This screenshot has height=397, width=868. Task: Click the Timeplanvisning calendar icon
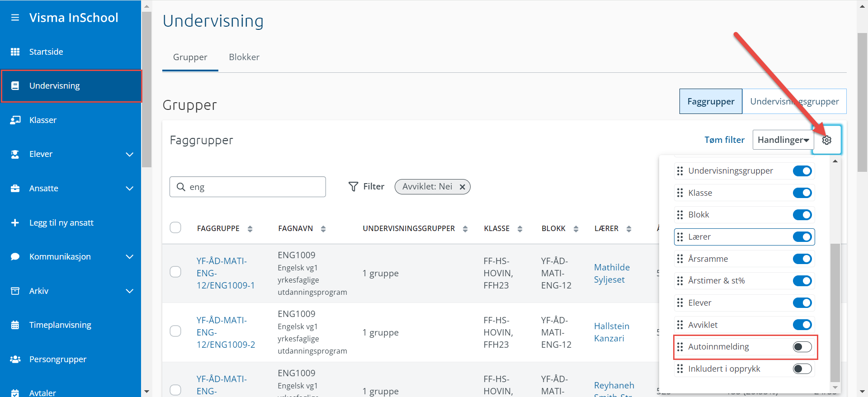(15, 325)
